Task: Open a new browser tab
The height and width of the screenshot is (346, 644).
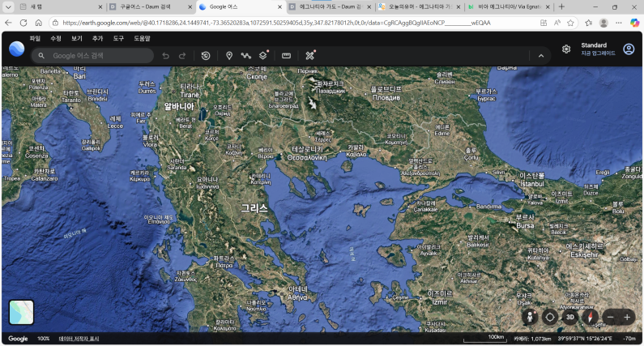Action: (561, 7)
